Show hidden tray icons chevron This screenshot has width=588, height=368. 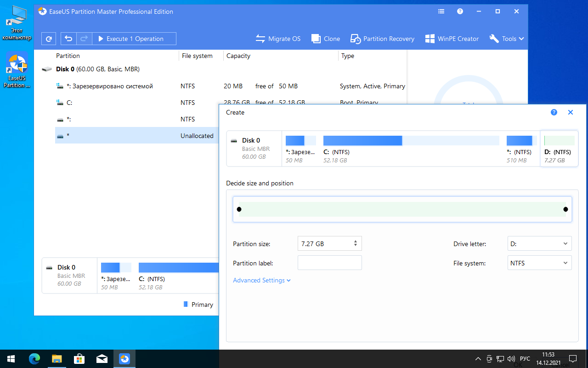pyautogui.click(x=478, y=359)
